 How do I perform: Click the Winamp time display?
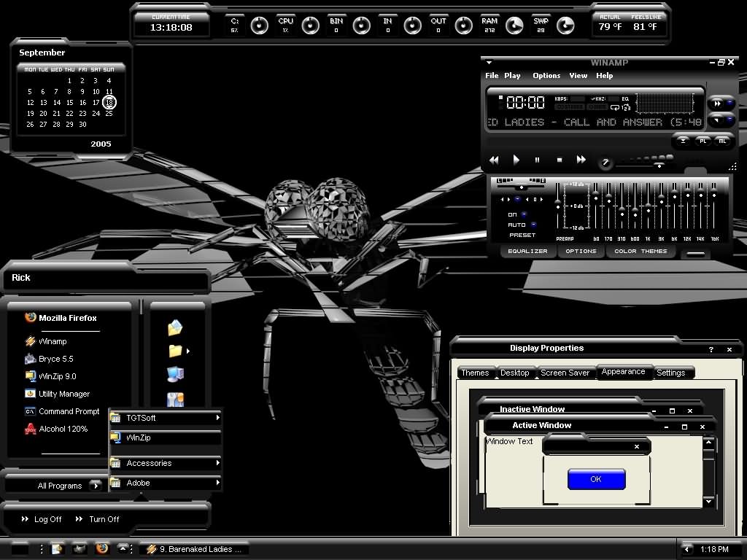[x=525, y=102]
